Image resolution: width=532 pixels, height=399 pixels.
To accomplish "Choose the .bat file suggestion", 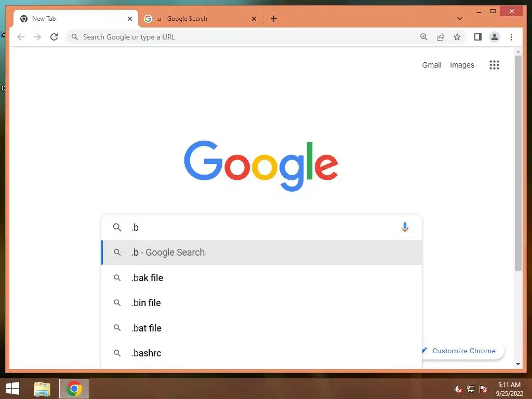I will tap(262, 328).
